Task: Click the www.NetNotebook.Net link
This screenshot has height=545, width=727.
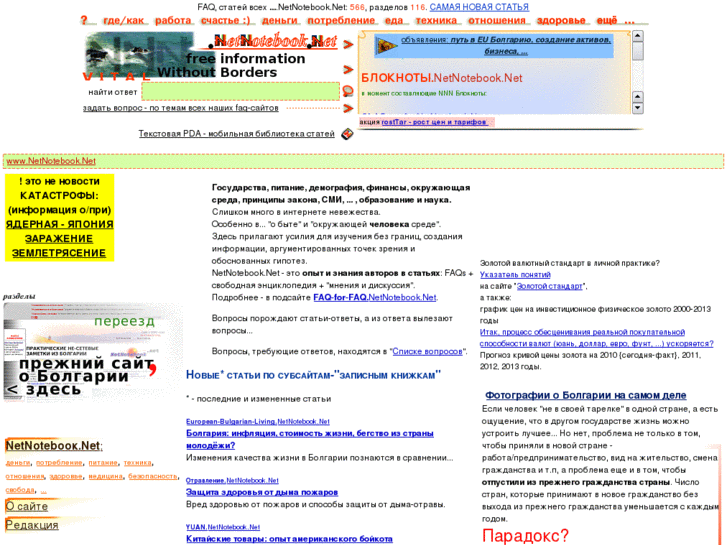Action: (x=51, y=161)
